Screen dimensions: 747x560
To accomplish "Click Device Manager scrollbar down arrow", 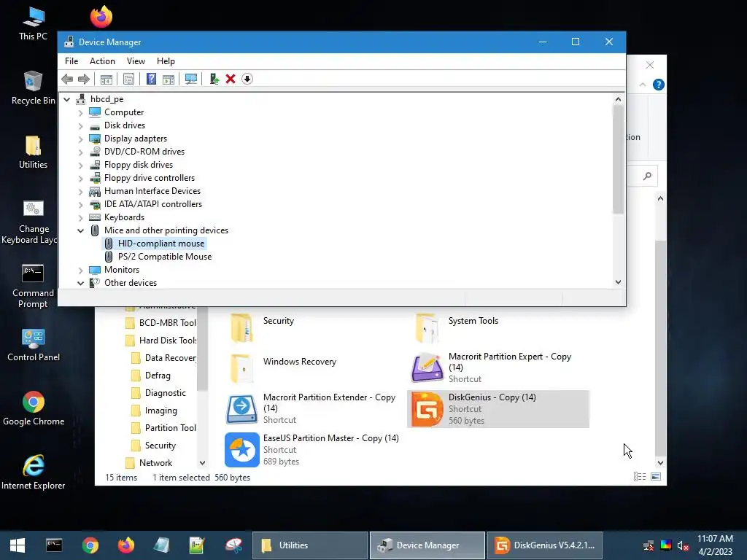I will coord(618,282).
